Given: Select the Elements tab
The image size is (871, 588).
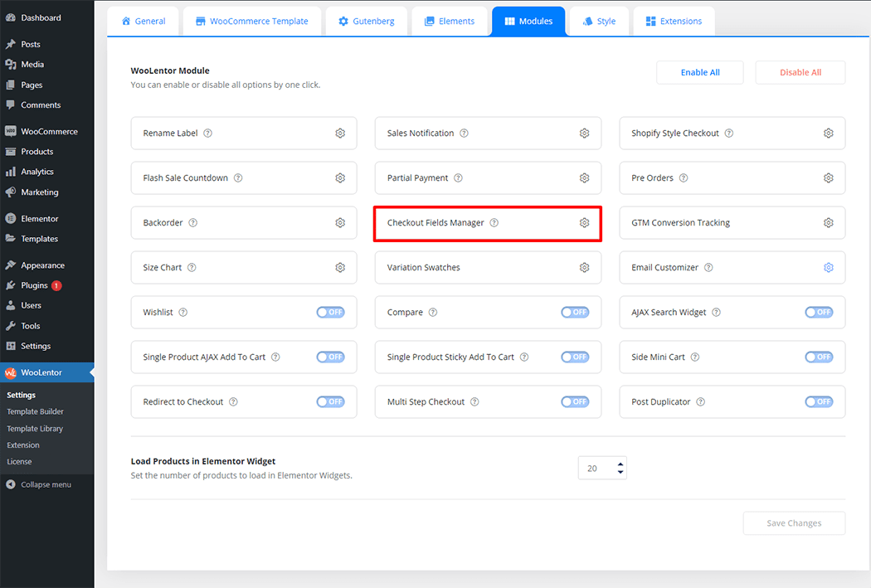Looking at the screenshot, I should pos(450,21).
